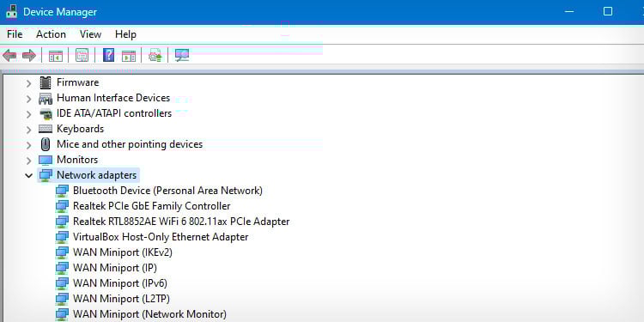Image resolution: width=644 pixels, height=322 pixels.
Task: Expand the Human Interface Devices category
Action: coord(28,99)
